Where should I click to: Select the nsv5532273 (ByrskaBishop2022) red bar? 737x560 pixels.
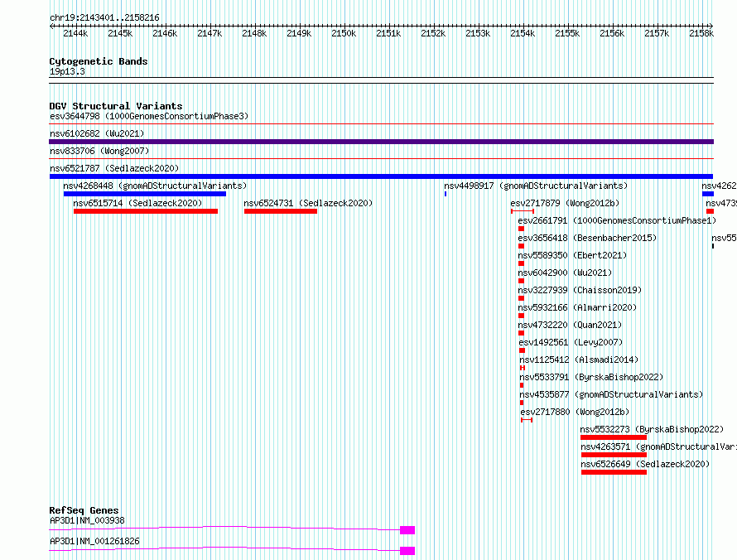pos(614,437)
